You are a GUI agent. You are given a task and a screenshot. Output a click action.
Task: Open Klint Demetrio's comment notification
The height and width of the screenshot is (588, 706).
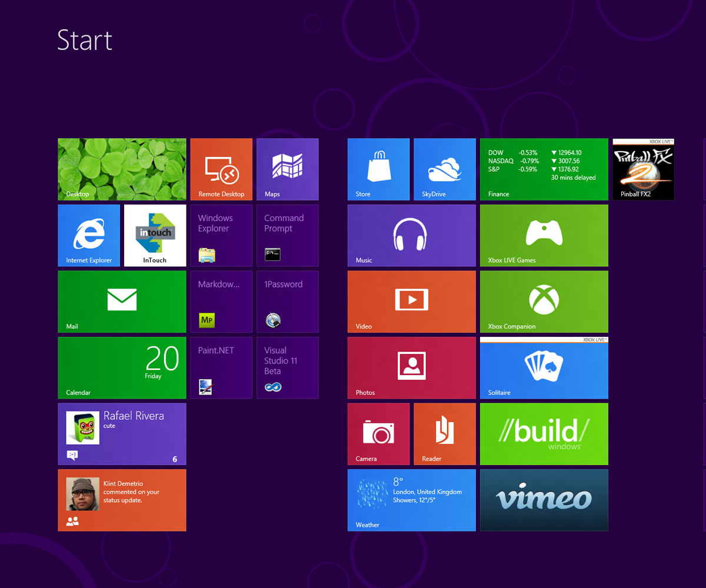pyautogui.click(x=122, y=500)
